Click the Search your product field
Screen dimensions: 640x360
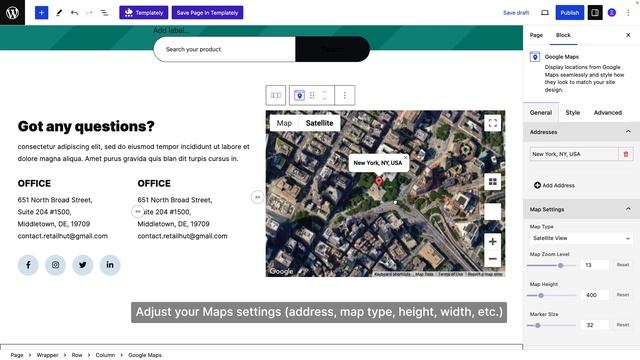coord(224,49)
